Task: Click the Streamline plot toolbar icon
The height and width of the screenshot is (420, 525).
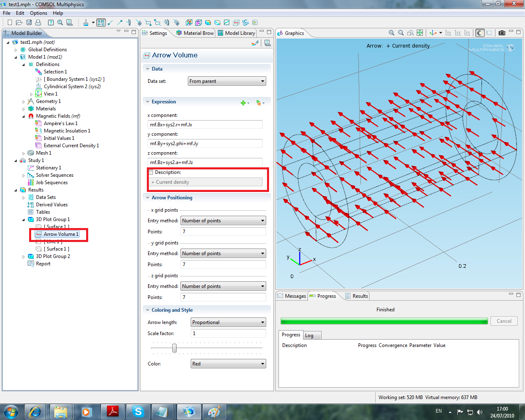Action: tap(246, 23)
